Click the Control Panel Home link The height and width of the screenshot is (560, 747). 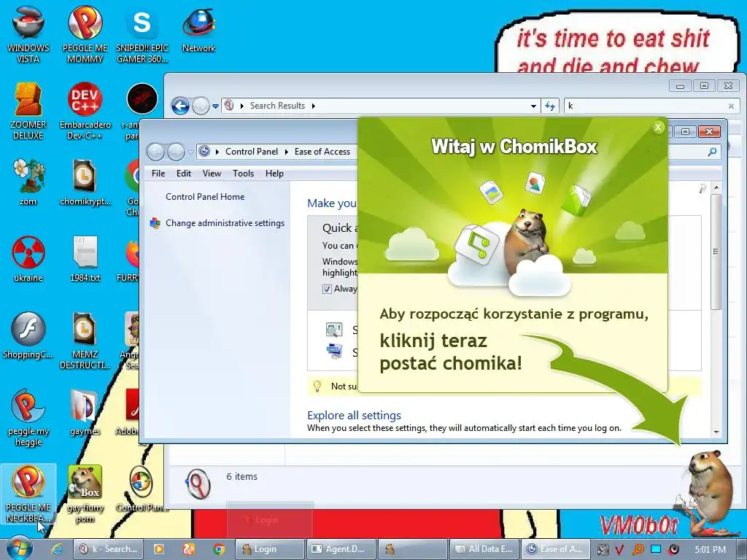coord(205,197)
